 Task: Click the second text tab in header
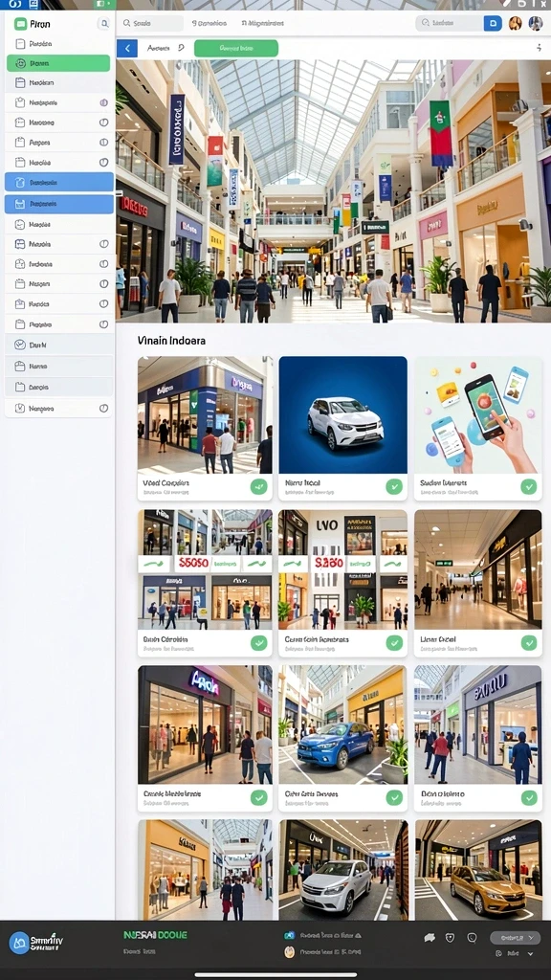tap(262, 23)
